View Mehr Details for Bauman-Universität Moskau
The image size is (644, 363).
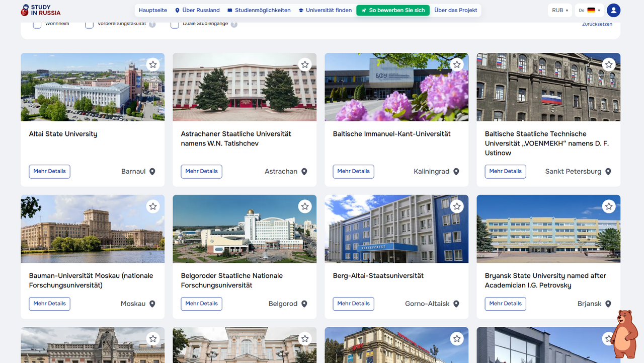click(x=49, y=304)
